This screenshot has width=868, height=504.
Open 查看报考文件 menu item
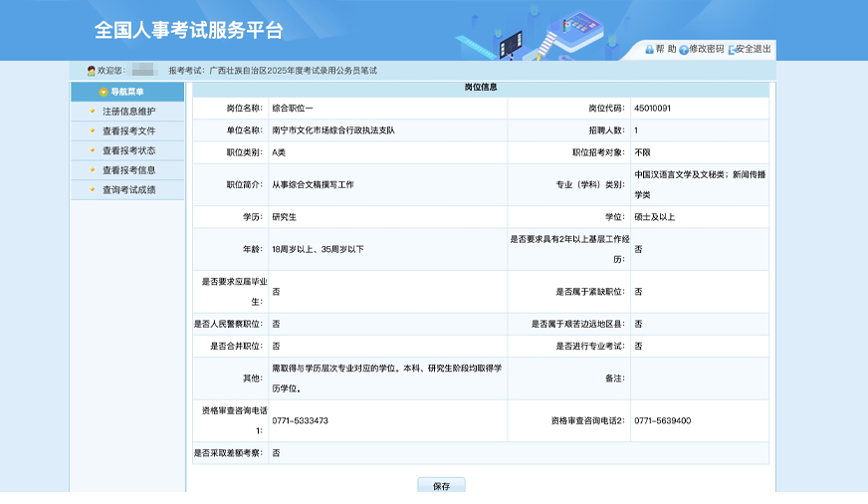(x=128, y=130)
